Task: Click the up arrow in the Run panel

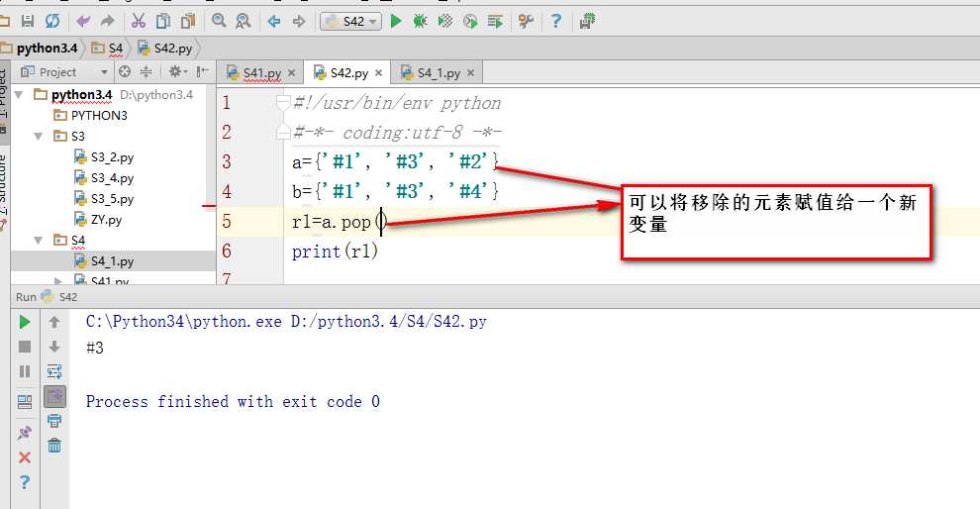Action: [54, 322]
